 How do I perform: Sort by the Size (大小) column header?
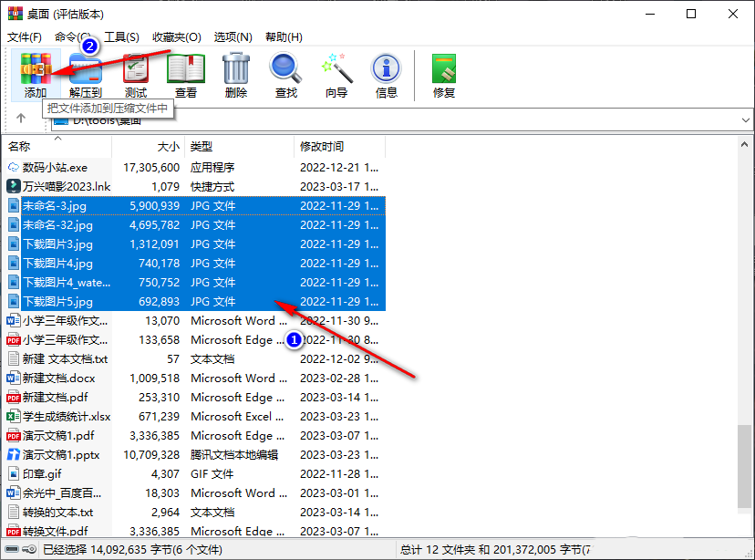(149, 146)
